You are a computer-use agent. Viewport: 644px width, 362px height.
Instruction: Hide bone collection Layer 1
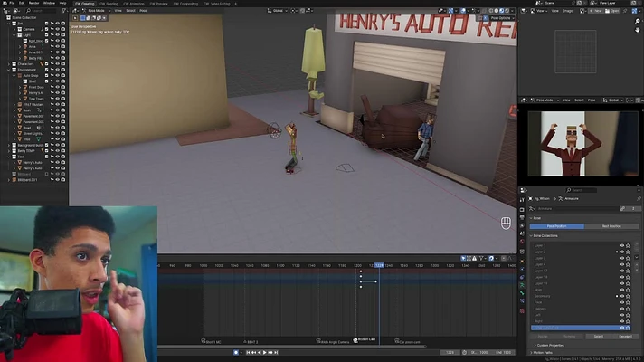click(x=621, y=245)
